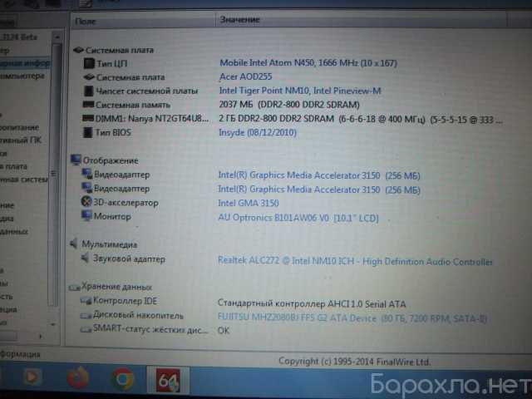Open Google Chrome from the taskbar
The image size is (532, 399).
(123, 379)
